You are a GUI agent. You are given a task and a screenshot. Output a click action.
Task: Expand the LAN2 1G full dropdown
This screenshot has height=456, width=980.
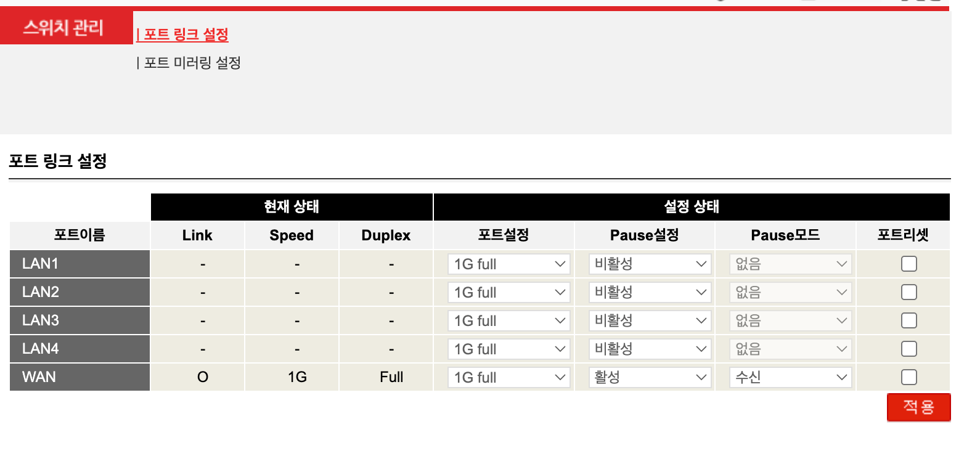pos(509,293)
